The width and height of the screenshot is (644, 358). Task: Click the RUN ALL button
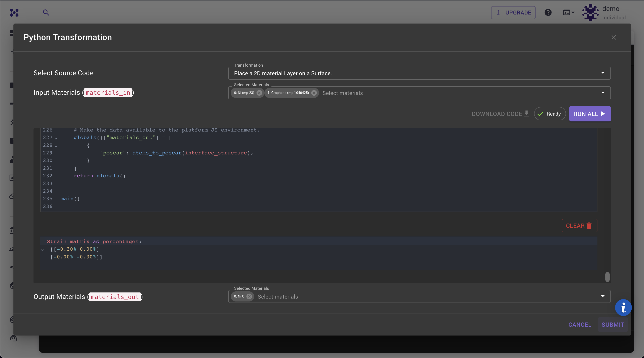coord(589,114)
